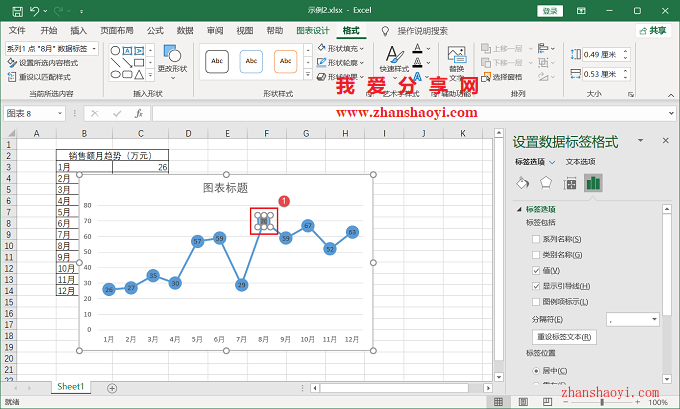
Task: Expand the shape styles gallery more arrow
Action: (308, 75)
